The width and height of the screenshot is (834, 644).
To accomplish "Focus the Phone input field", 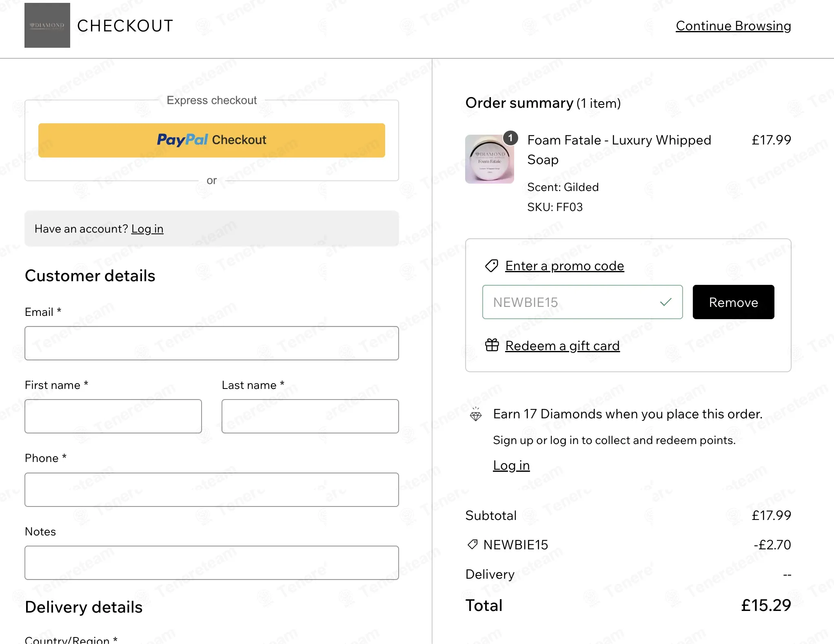I will (x=212, y=490).
